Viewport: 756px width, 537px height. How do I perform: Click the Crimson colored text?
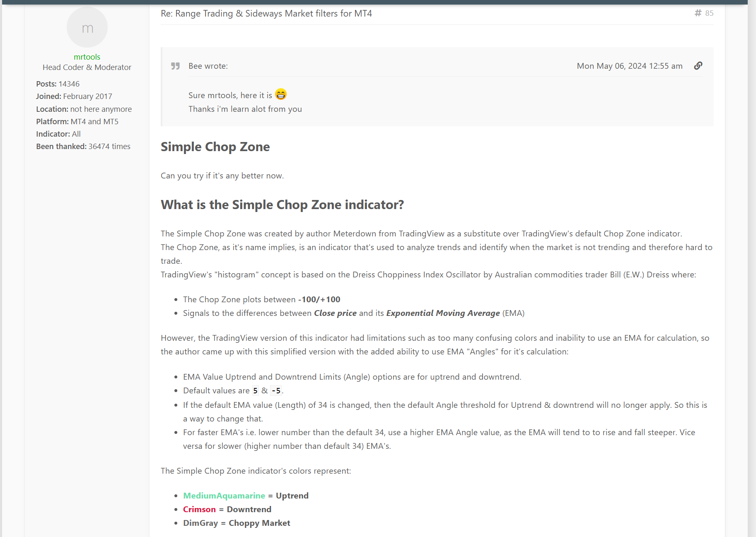click(199, 509)
